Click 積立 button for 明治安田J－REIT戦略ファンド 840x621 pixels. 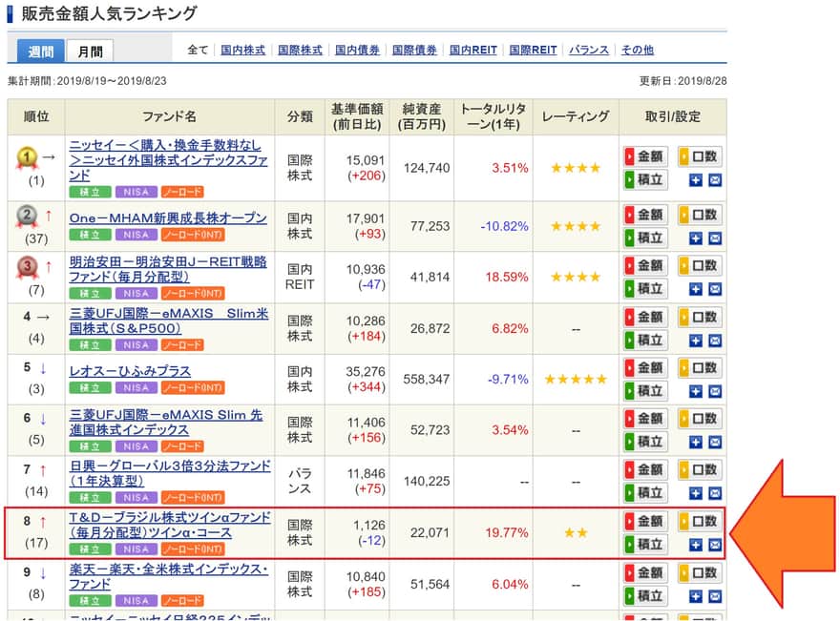coord(645,288)
